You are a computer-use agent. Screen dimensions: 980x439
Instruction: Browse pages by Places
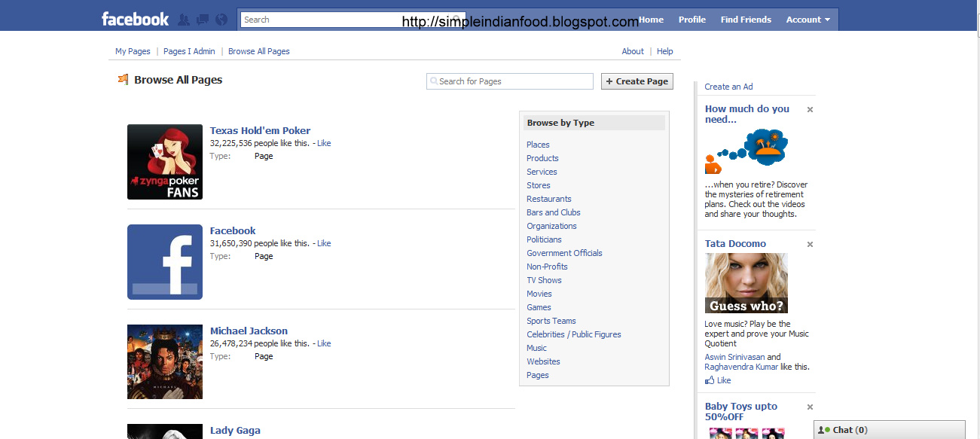pyautogui.click(x=538, y=145)
